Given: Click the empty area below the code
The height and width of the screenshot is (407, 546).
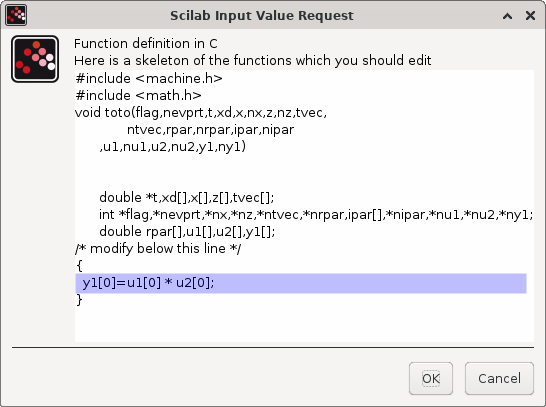Looking at the screenshot, I should pos(304,326).
